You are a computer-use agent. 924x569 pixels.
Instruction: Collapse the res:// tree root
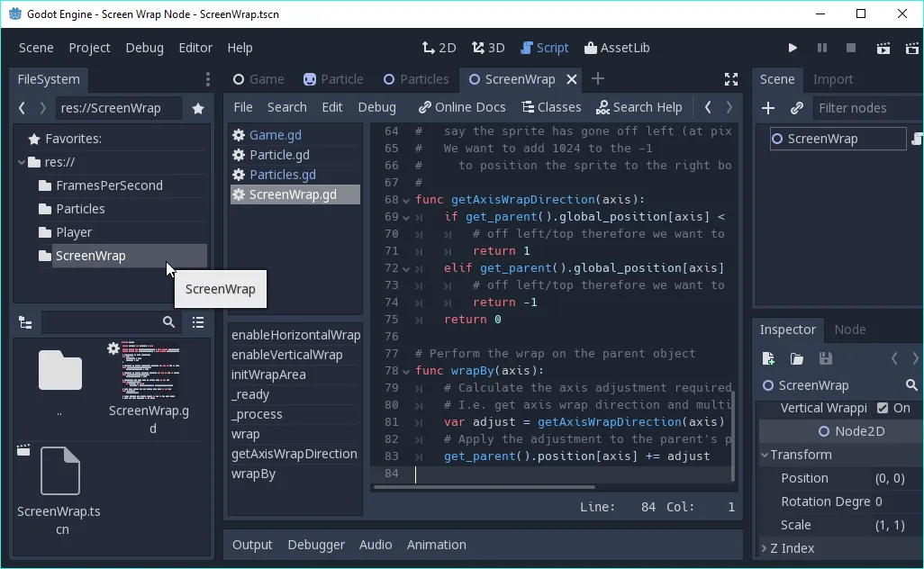tap(22, 162)
